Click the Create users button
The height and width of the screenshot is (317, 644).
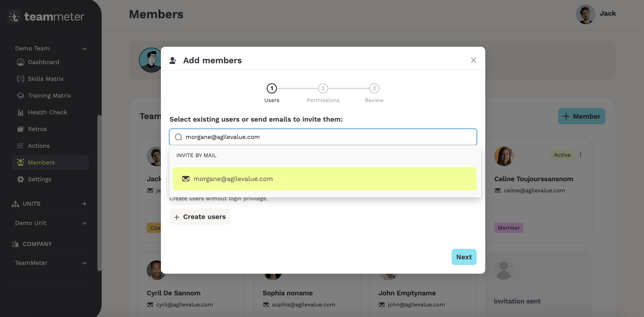200,217
